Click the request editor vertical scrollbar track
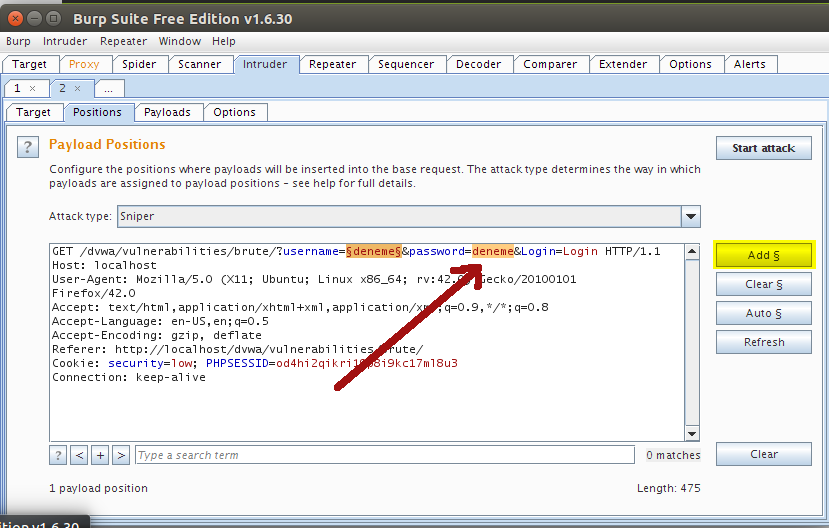 pos(692,342)
